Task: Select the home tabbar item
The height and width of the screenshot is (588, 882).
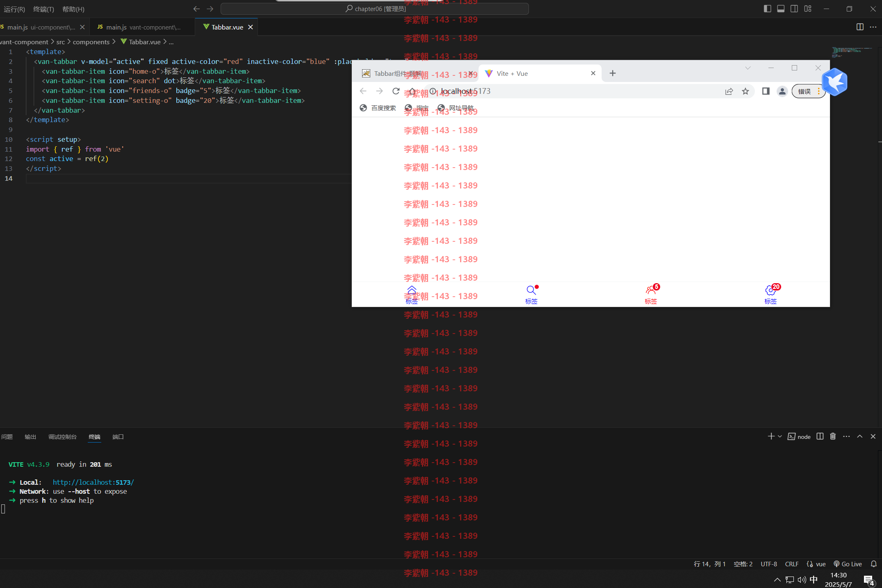Action: coord(412,295)
